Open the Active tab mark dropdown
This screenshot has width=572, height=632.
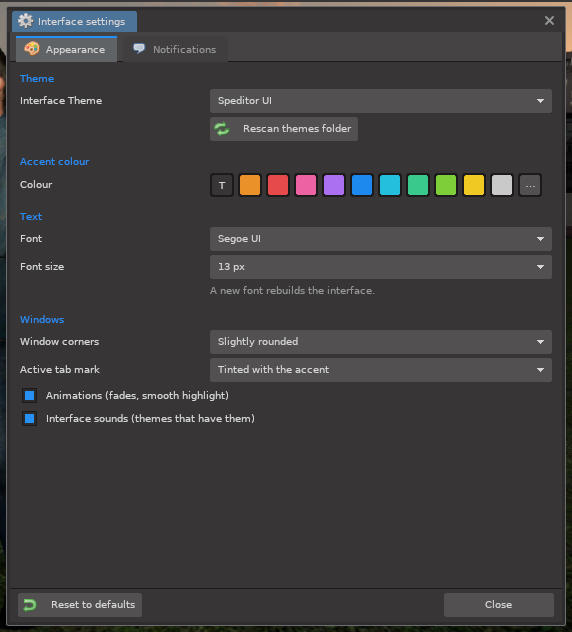pyautogui.click(x=381, y=370)
